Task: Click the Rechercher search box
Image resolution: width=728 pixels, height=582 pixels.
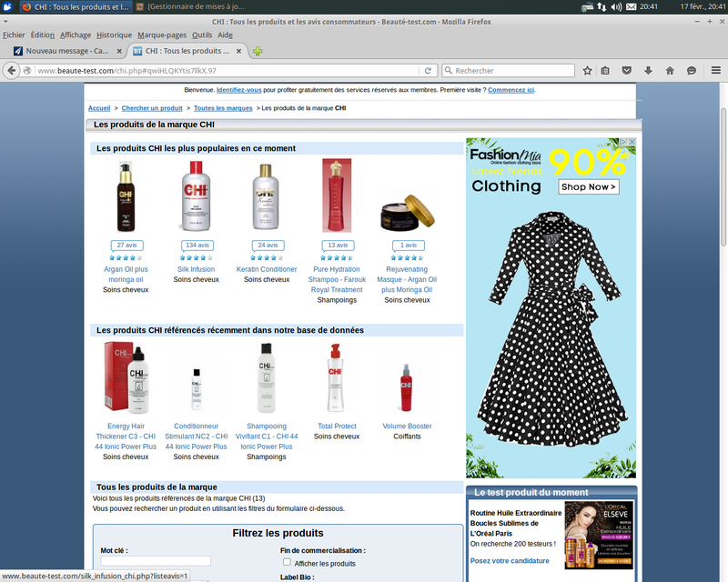Action: tap(509, 71)
